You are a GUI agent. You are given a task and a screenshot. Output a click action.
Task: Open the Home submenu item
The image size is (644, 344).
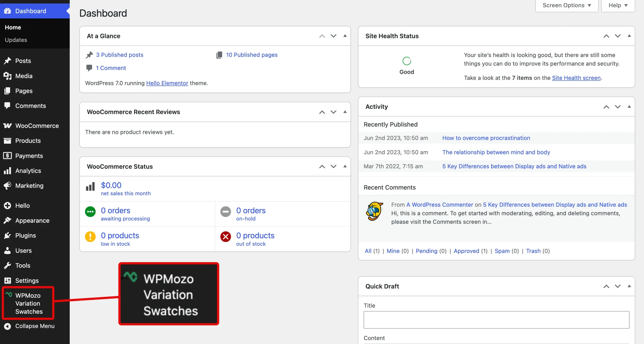(13, 27)
